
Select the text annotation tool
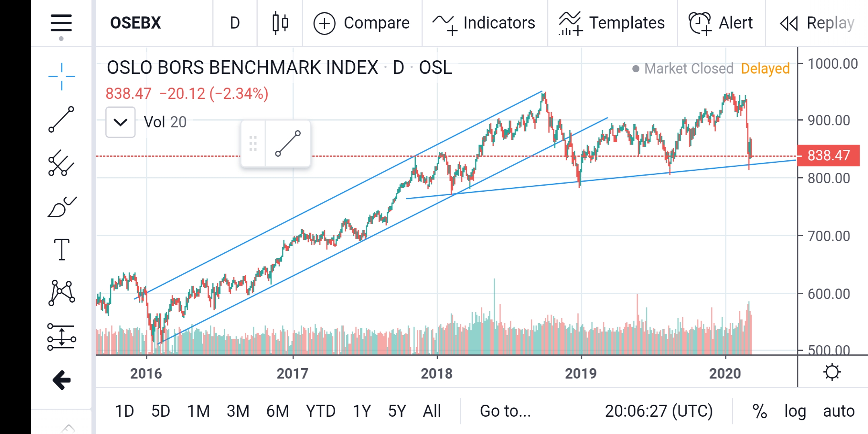[x=62, y=249]
